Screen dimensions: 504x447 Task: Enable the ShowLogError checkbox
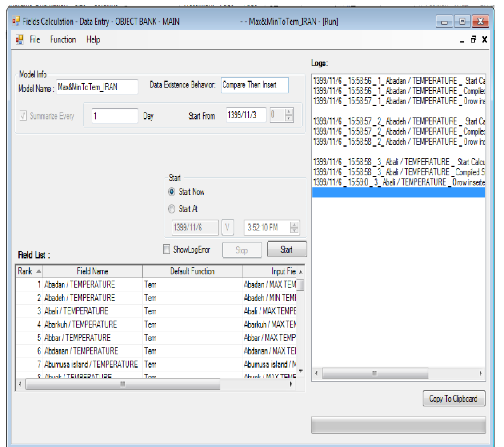point(167,250)
